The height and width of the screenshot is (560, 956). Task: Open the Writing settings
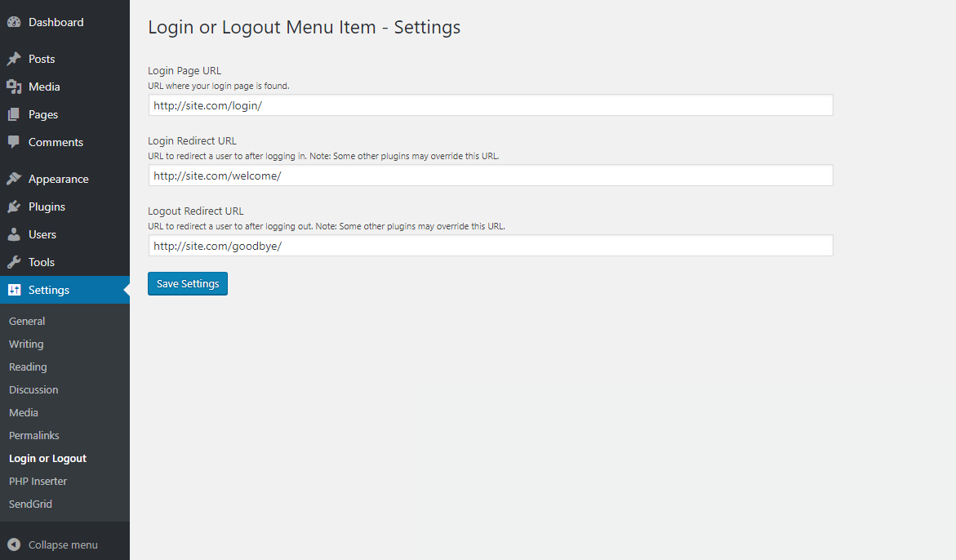tap(25, 344)
